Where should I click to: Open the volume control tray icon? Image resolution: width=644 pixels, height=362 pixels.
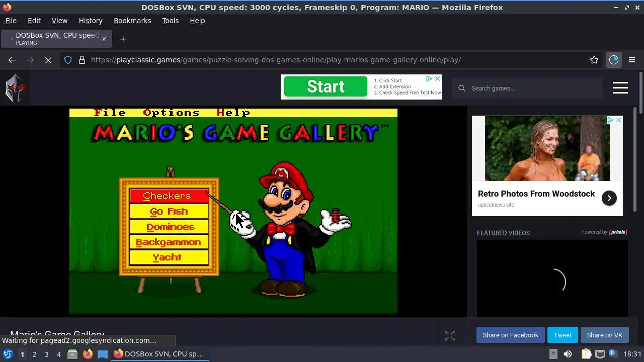(568, 354)
